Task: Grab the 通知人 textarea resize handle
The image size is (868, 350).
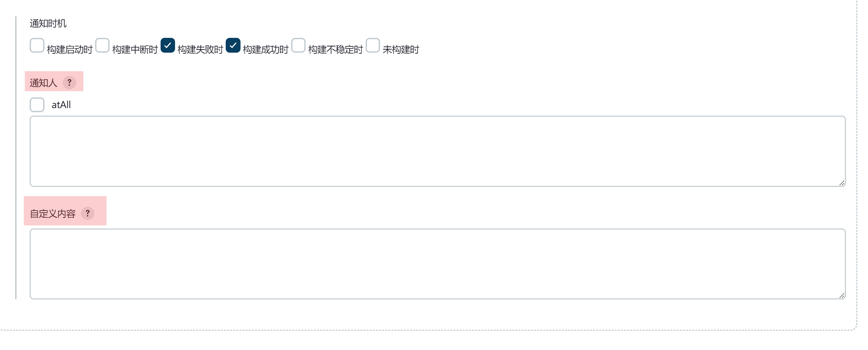Action: point(841,183)
